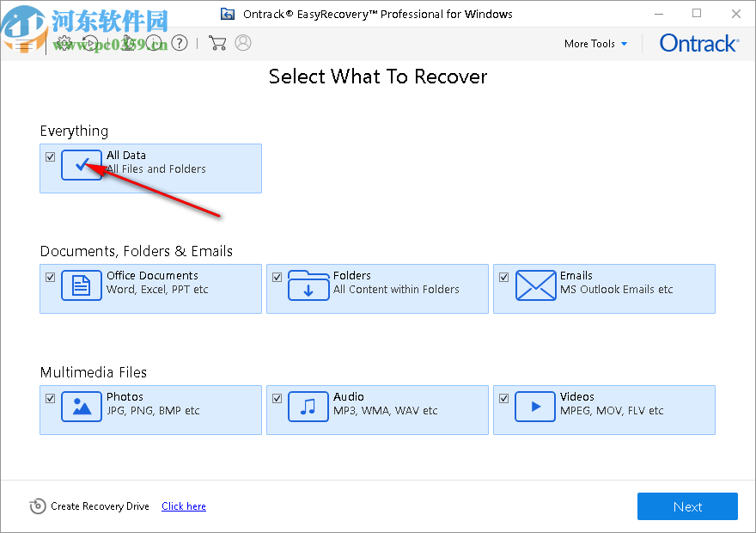Open the user account profile icon

point(242,43)
